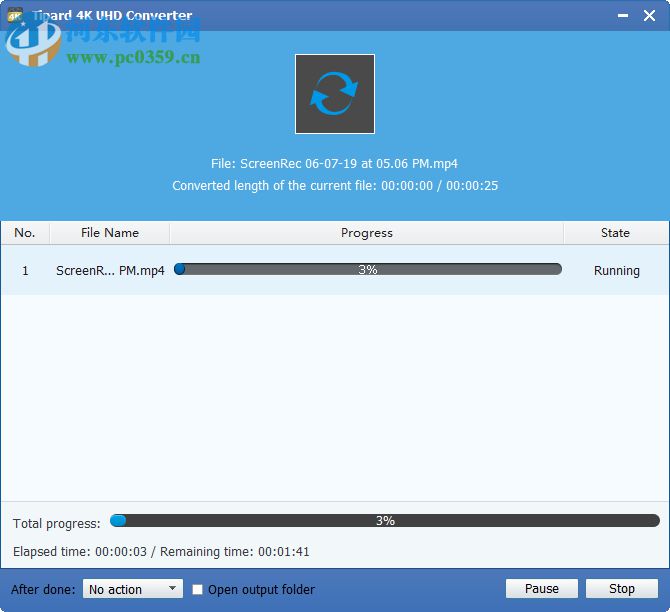Enable Open output folder checkbox
Viewport: 670px width, 612px height.
click(197, 589)
